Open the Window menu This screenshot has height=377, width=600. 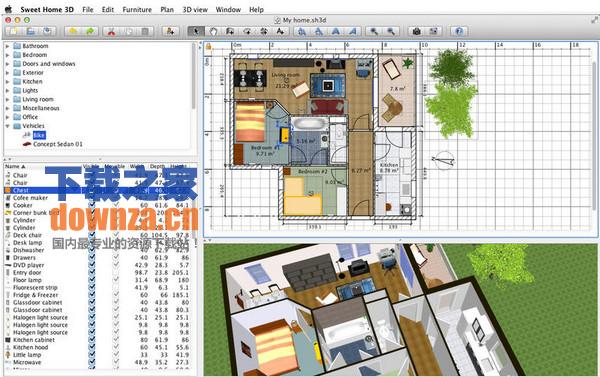228,10
